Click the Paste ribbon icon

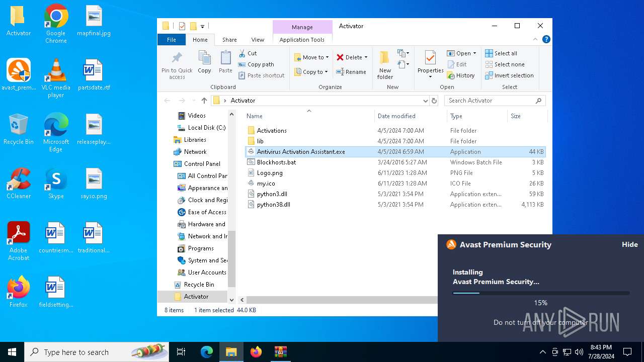225,62
